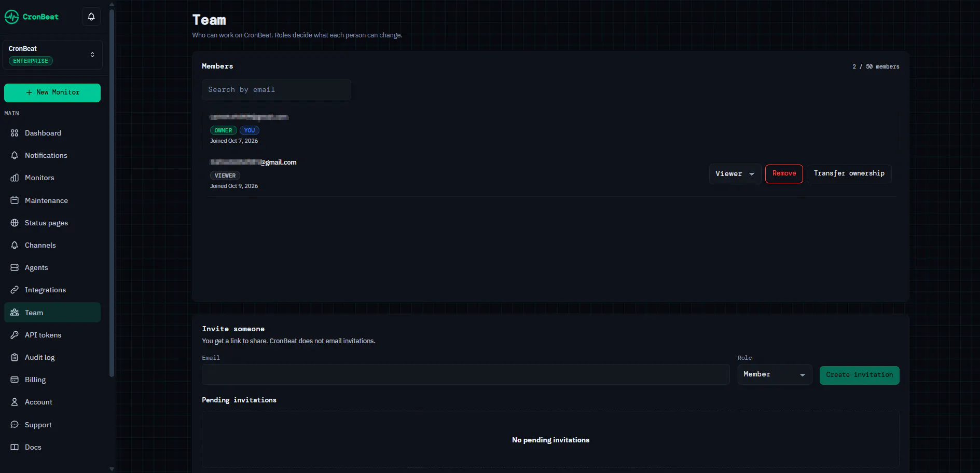Open the Viewer role dropdown for the gmail member
Viewport: 980px width, 473px height.
pos(735,174)
